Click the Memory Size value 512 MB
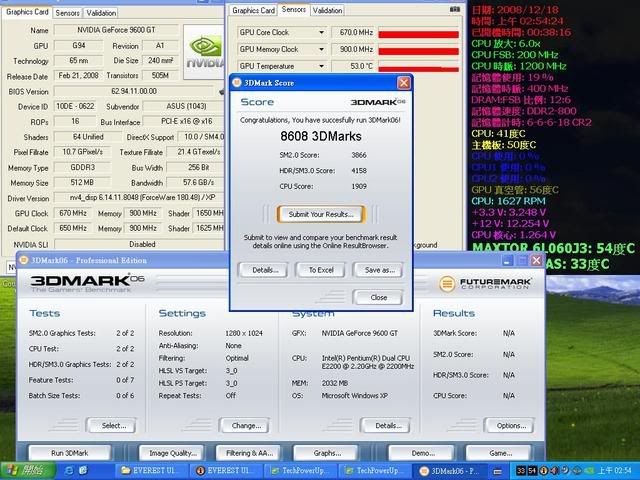The width and height of the screenshot is (640, 480). click(x=82, y=182)
